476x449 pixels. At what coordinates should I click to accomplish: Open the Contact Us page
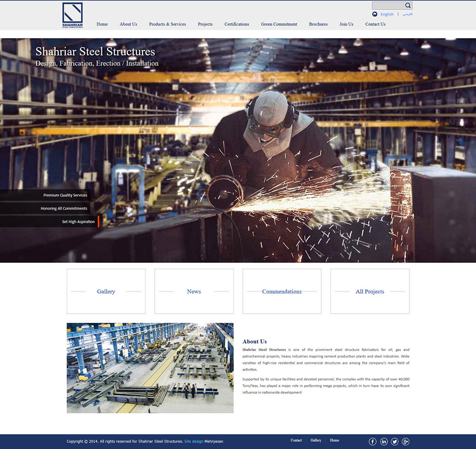[375, 24]
